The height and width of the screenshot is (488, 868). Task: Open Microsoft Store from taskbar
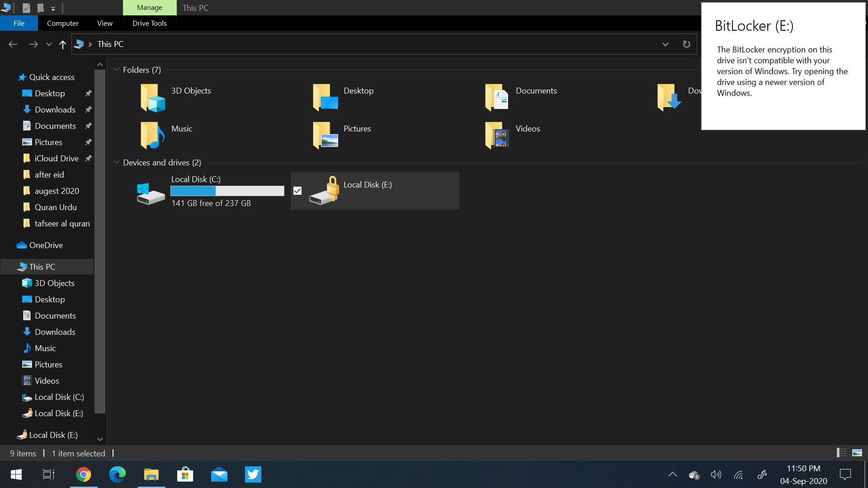(185, 474)
